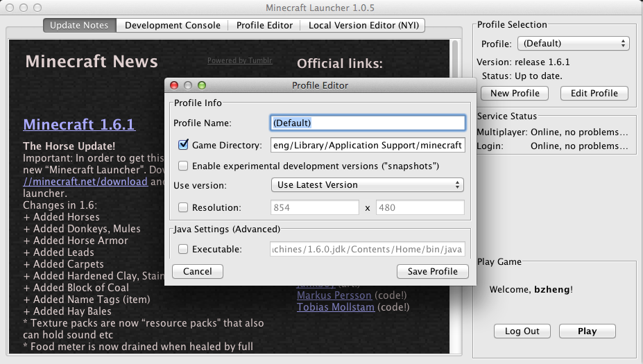
Task: Select the Update Notes tab
Action: coord(79,26)
